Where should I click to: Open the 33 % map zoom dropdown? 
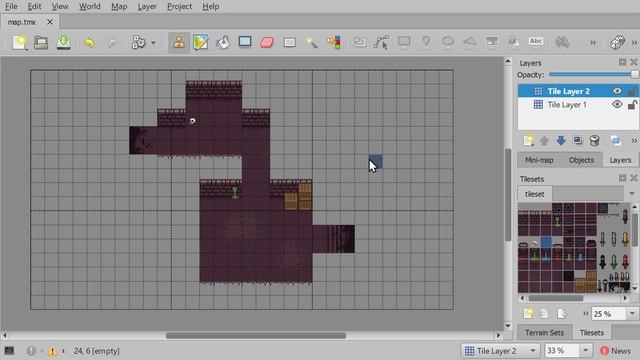[x=586, y=351]
